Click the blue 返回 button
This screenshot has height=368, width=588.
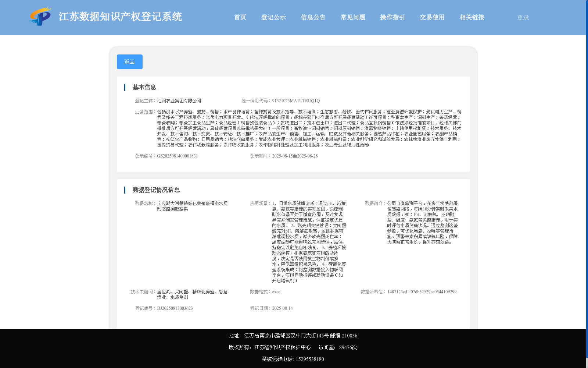[x=130, y=62]
